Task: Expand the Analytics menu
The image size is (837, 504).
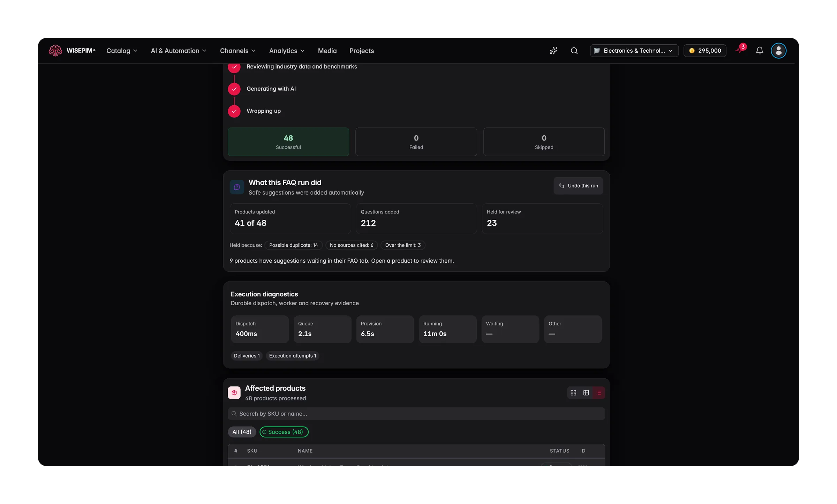Action: (287, 51)
